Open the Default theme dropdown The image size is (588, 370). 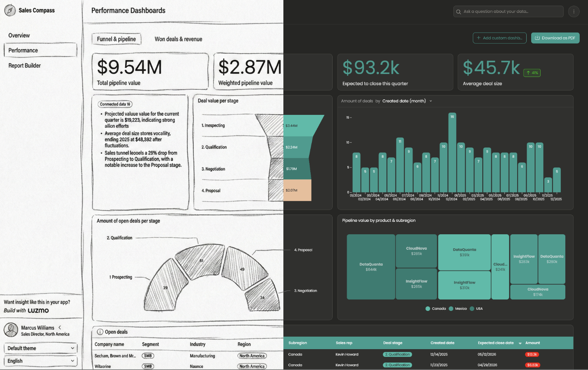click(41, 348)
